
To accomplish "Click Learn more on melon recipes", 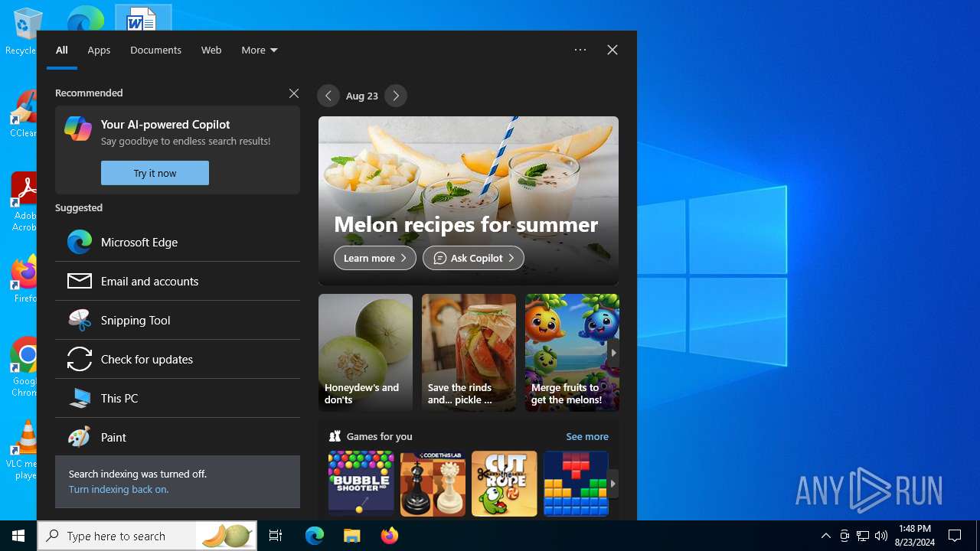I will tap(375, 258).
